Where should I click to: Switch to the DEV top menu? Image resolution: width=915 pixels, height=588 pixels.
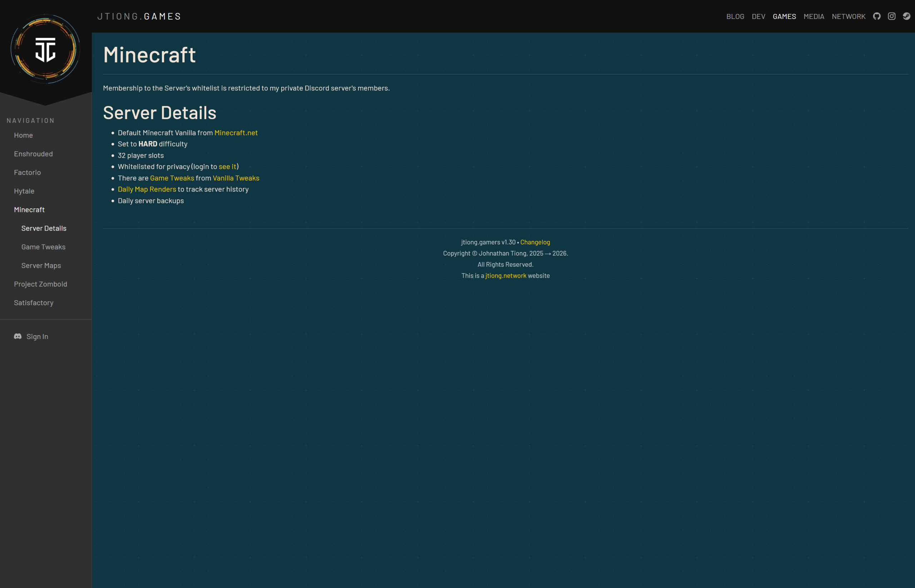coord(758,16)
